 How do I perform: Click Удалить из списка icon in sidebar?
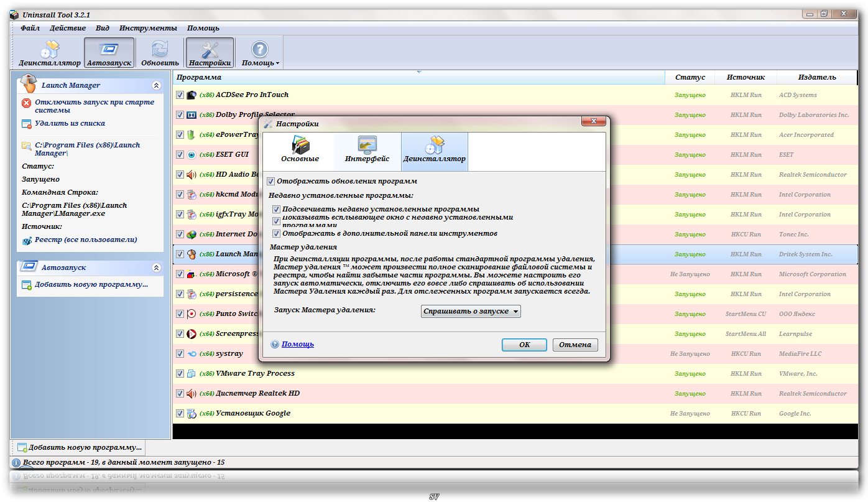click(x=26, y=124)
